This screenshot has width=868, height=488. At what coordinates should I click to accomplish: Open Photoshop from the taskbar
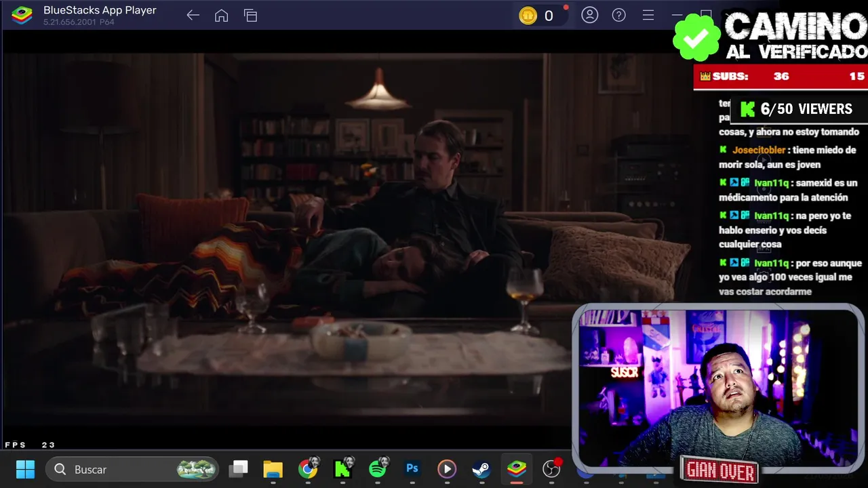[412, 468]
